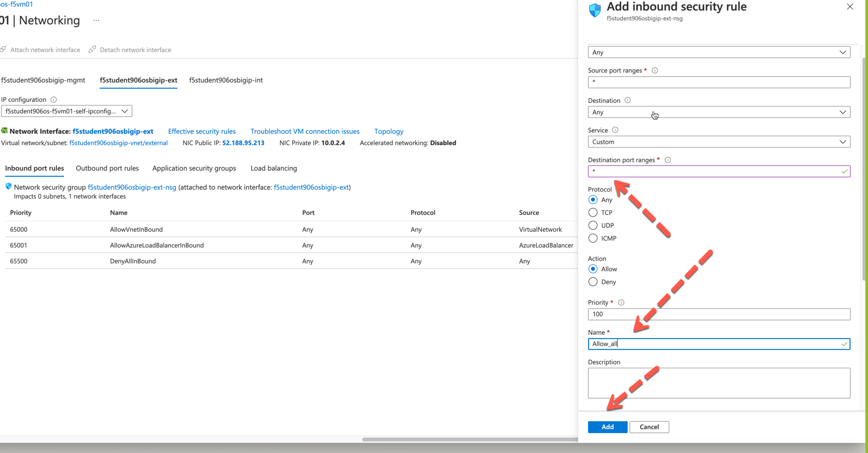
Task: Switch to f5student906osbigip-int tab
Action: click(226, 80)
